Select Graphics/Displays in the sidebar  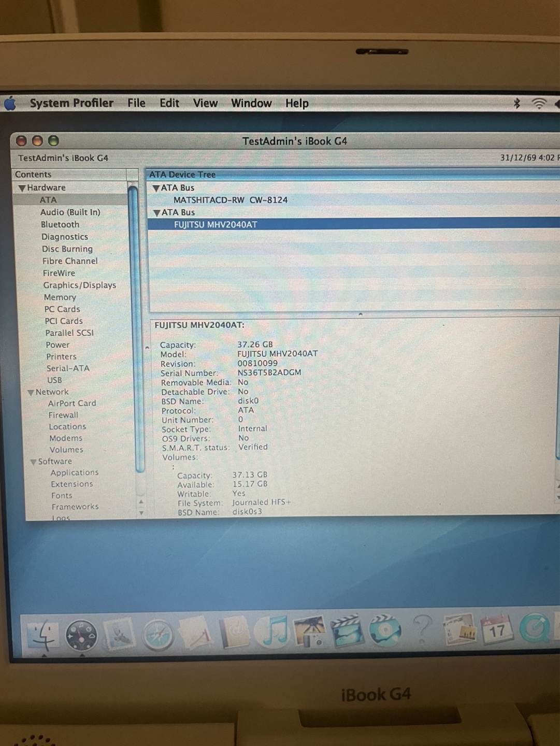tap(80, 285)
